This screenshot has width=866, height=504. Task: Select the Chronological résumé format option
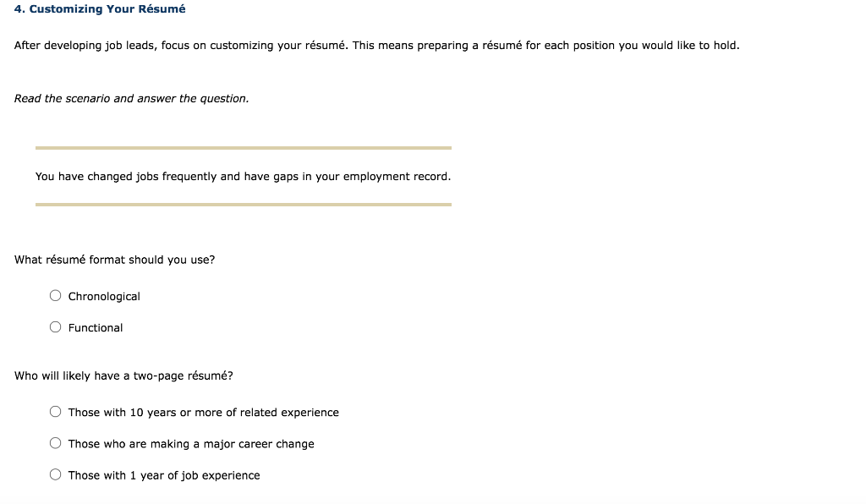56,295
